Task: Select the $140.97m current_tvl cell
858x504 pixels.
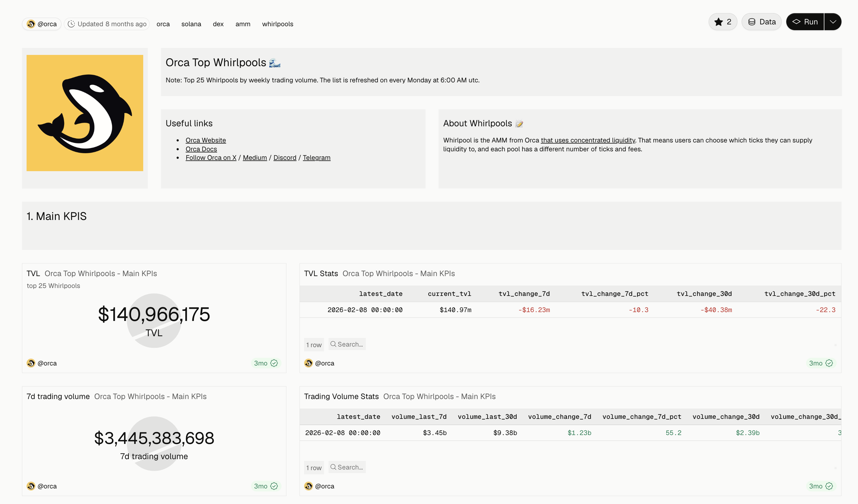Action: pos(456,310)
